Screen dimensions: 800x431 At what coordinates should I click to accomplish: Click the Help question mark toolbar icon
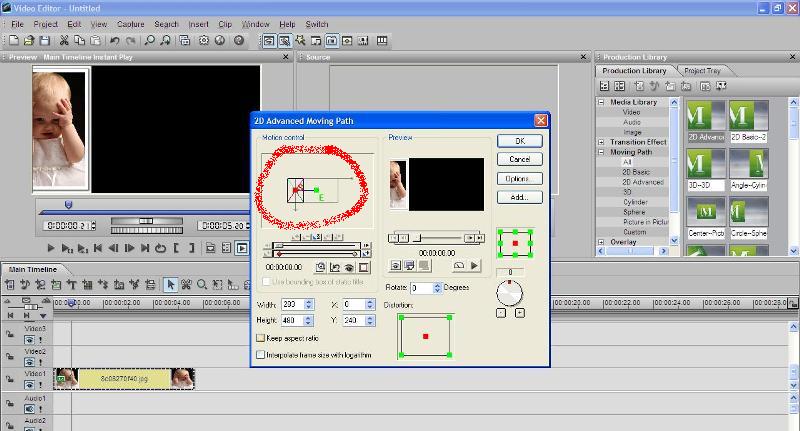pyautogui.click(x=239, y=41)
